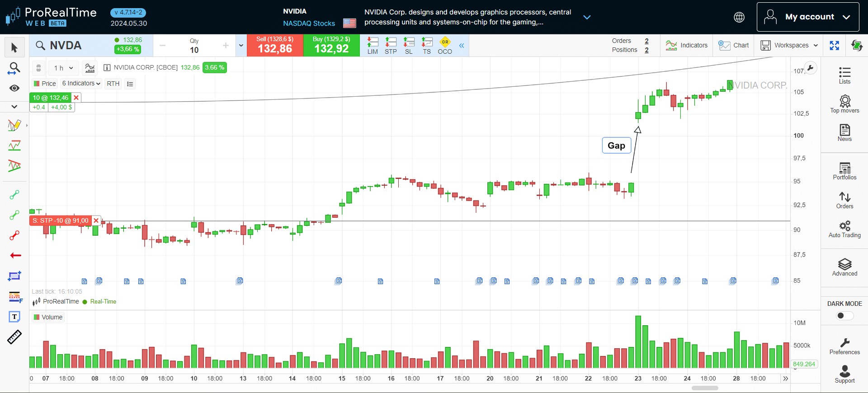The width and height of the screenshot is (868, 393).
Task: Open the Portfolios panel
Action: (x=844, y=171)
